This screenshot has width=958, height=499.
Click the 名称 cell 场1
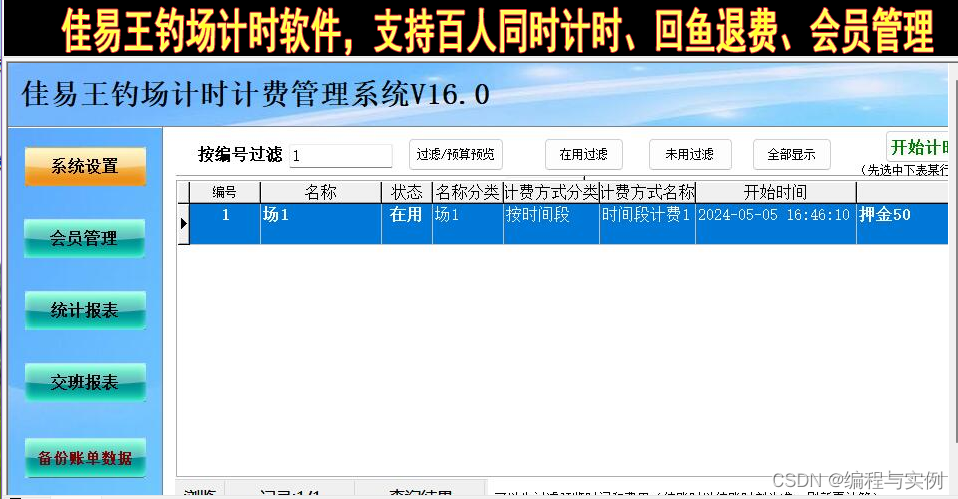pos(321,224)
